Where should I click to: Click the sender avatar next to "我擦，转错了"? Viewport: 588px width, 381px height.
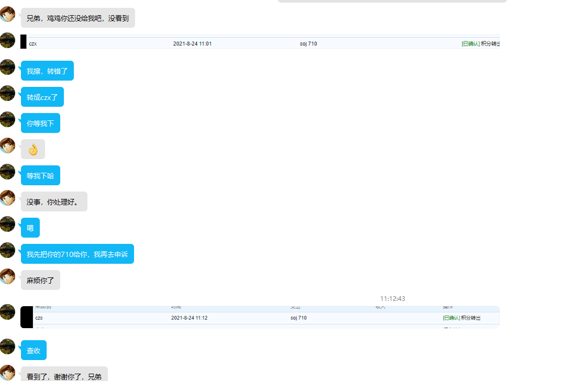(x=7, y=67)
